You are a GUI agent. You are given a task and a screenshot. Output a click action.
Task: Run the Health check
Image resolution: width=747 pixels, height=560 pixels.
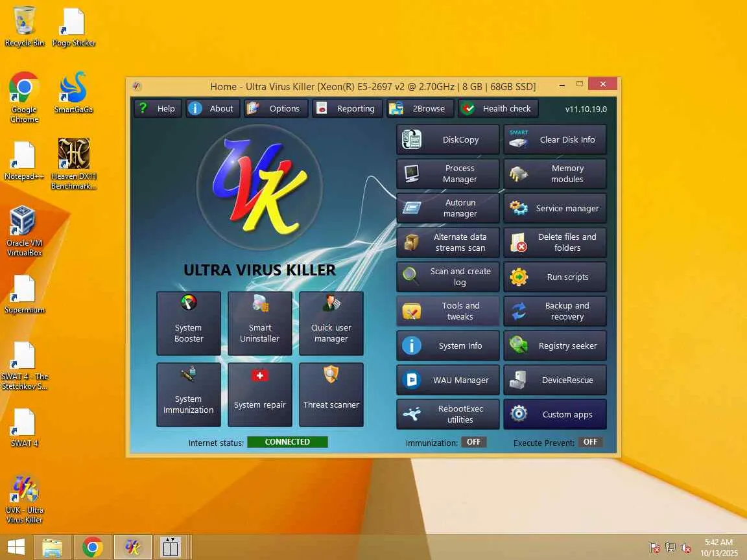pos(498,109)
